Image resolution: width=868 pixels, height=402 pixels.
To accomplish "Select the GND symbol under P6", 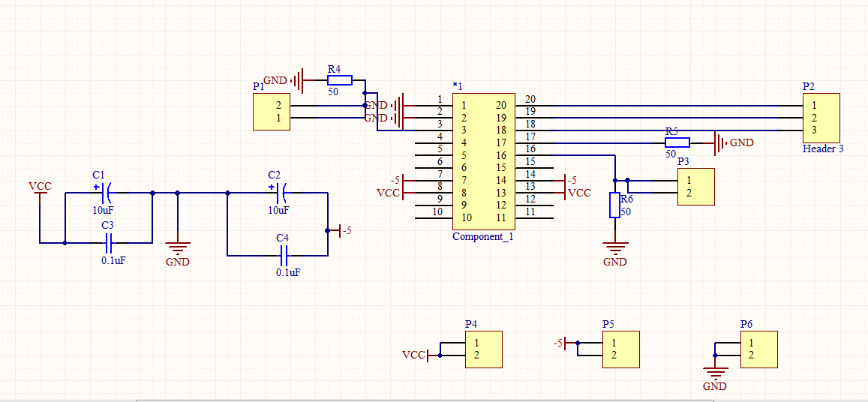I will click(x=715, y=373).
